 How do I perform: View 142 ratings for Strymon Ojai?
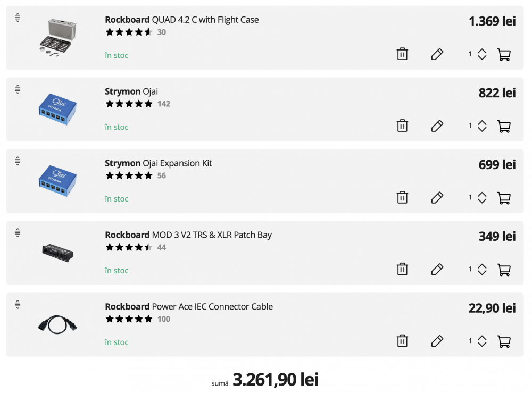point(164,104)
